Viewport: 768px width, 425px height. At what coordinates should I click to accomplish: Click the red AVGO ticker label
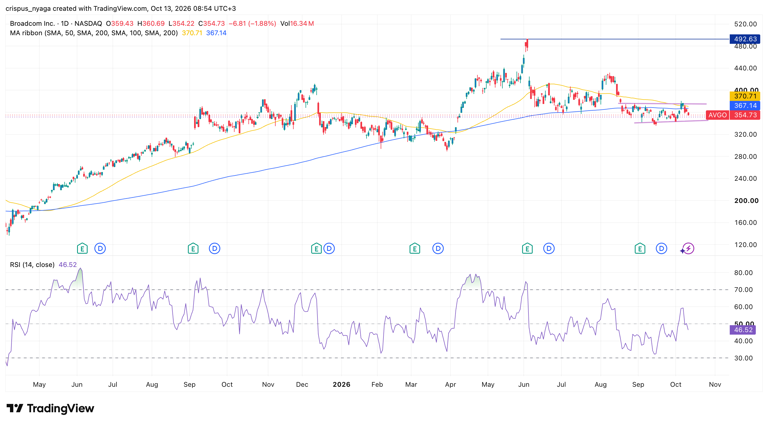(x=718, y=115)
